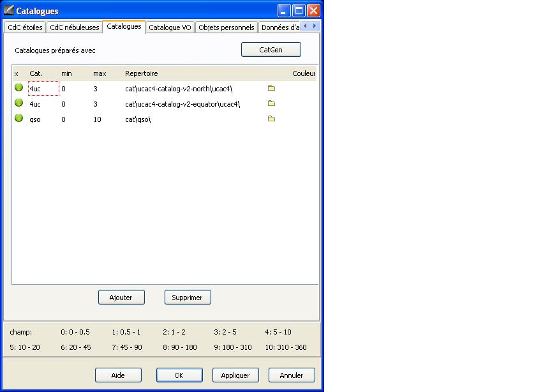Open folder browser for ucac4-catalog-v2-north row
The height and width of the screenshot is (392, 536).
pos(271,88)
